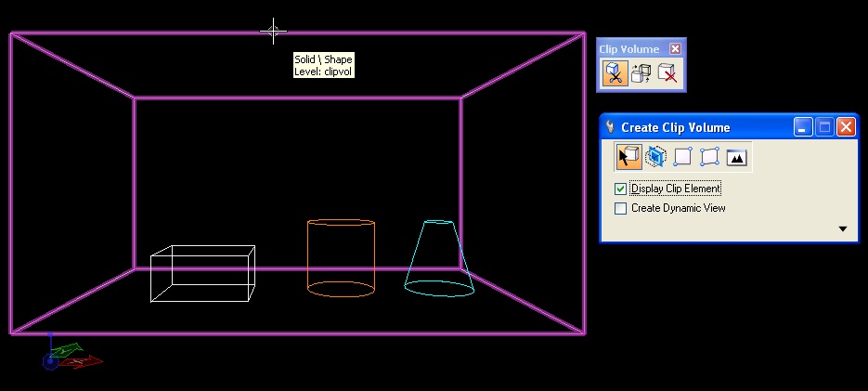Viewport: 868px width, 391px height.
Task: Choose the four-point polygon clip method
Action: tap(709, 157)
